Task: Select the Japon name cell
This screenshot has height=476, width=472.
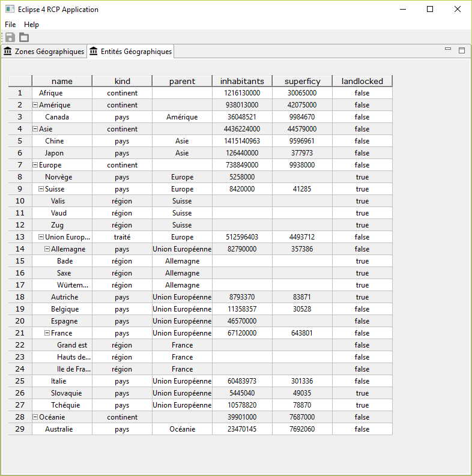Action: click(x=62, y=152)
